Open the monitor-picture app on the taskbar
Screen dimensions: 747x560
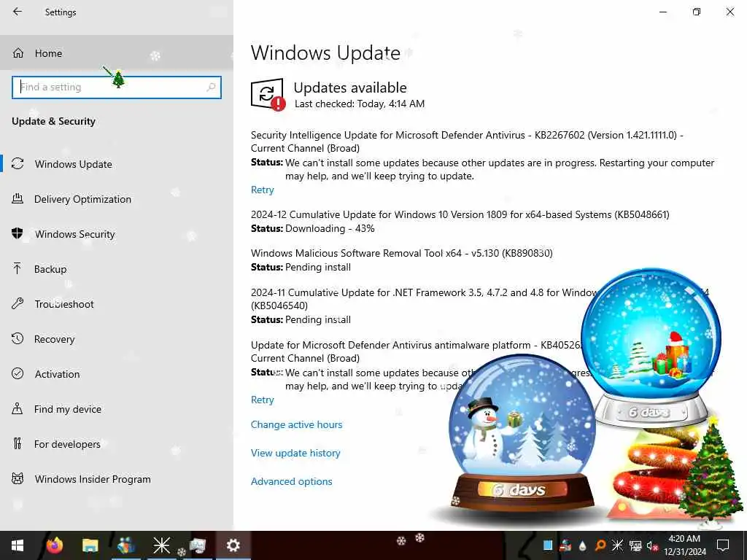click(197, 545)
